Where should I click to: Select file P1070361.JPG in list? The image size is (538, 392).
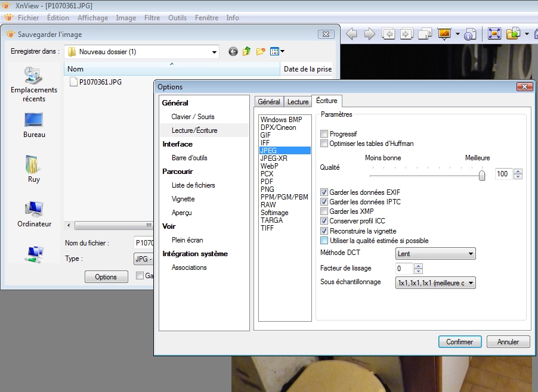[x=95, y=82]
